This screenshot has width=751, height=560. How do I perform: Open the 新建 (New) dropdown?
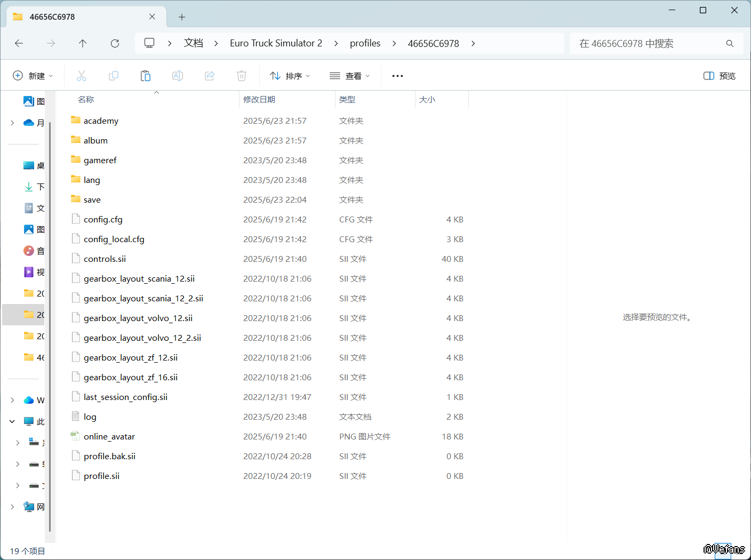(33, 76)
